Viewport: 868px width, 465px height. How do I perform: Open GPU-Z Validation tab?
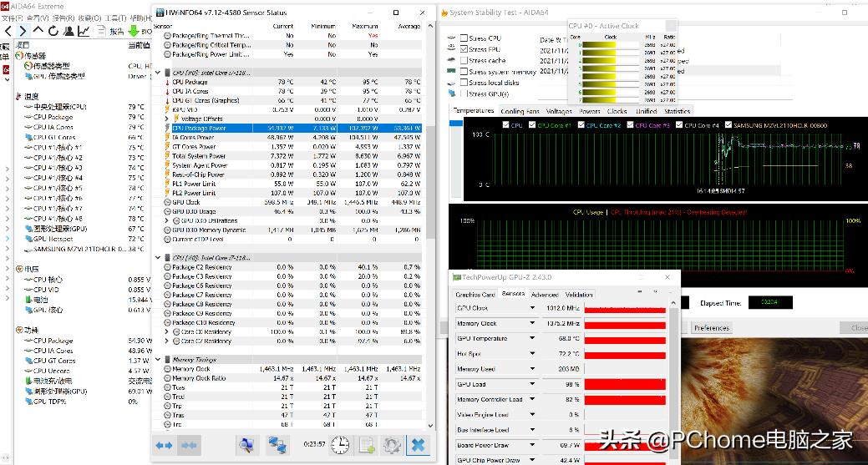pos(579,295)
